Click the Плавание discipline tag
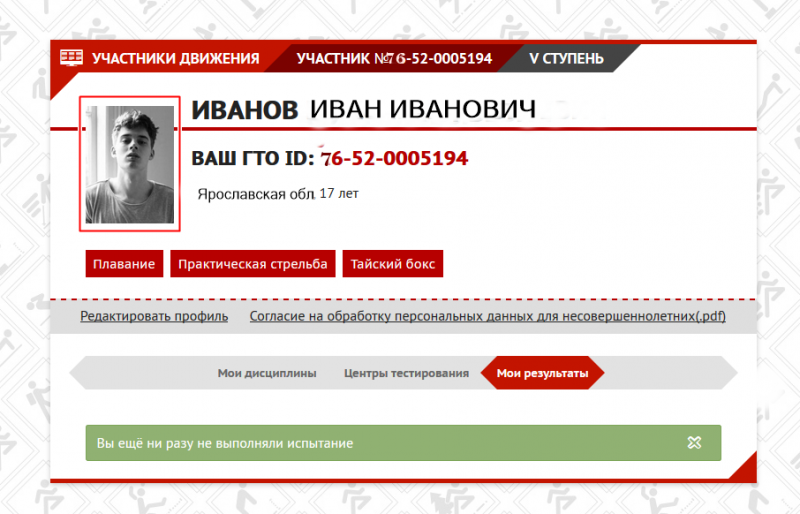 (124, 264)
